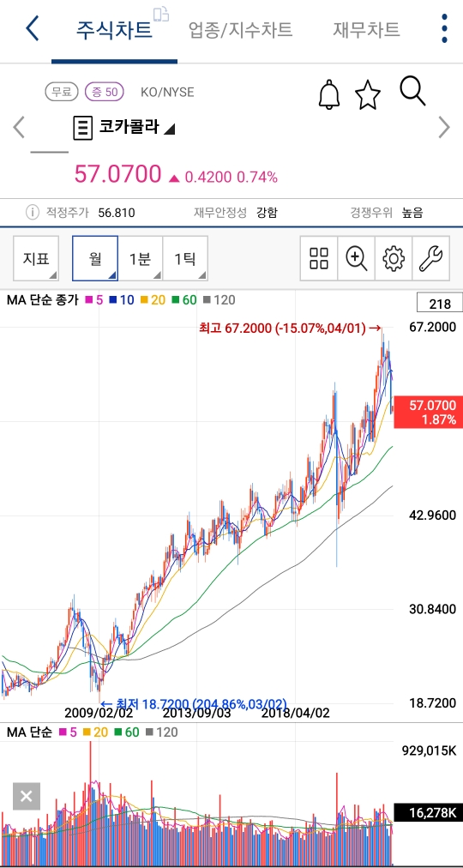Switch to the 주식차트 tab
Screen dimensions: 463x868
[115, 29]
